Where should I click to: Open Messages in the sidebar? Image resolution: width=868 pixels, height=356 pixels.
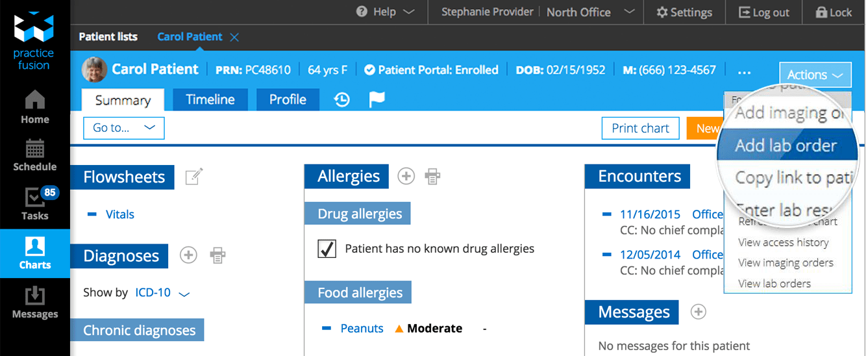point(34,303)
